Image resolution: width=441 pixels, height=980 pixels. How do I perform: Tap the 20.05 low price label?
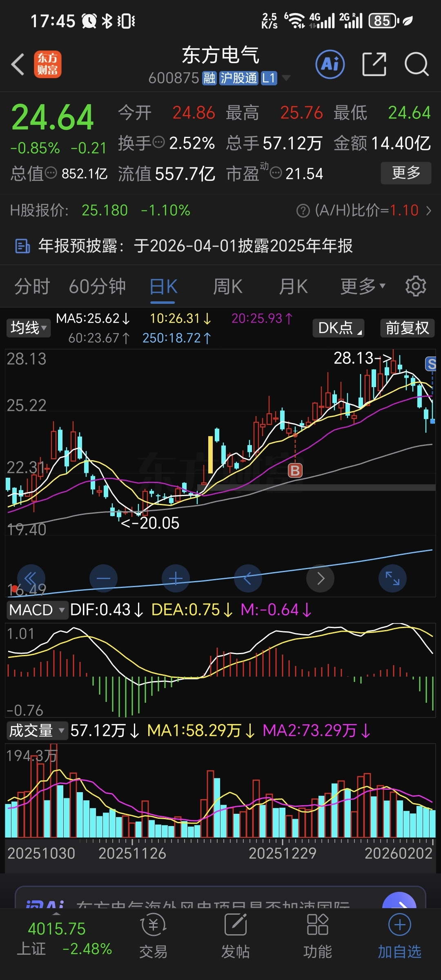click(x=150, y=523)
